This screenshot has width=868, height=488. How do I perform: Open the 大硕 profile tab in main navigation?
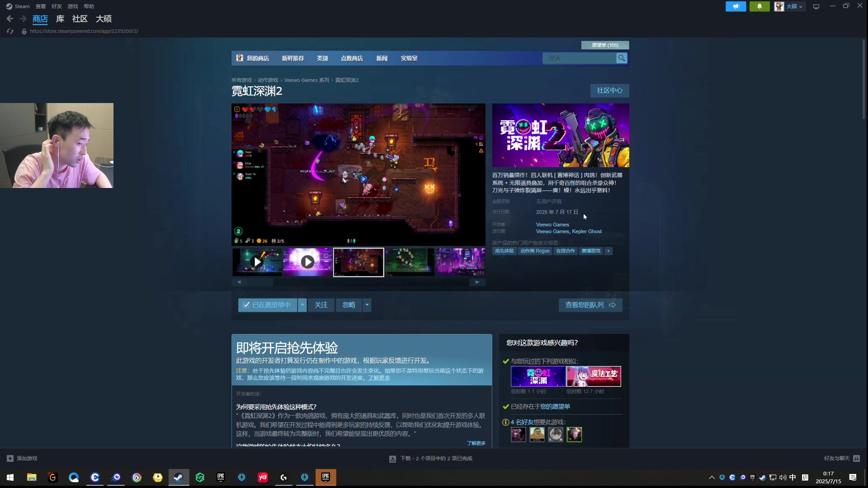click(104, 19)
